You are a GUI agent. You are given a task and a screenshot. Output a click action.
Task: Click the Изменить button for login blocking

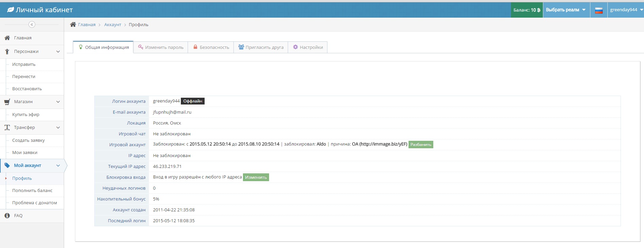pyautogui.click(x=256, y=177)
